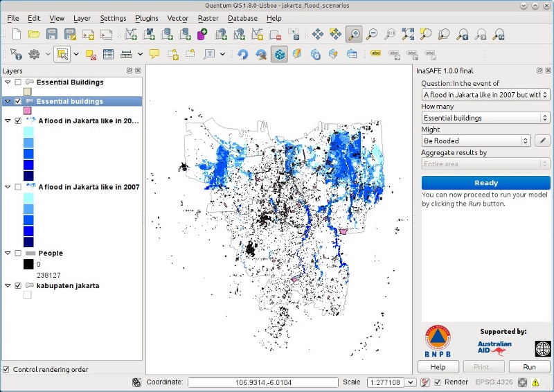Open the File menu

[13, 18]
